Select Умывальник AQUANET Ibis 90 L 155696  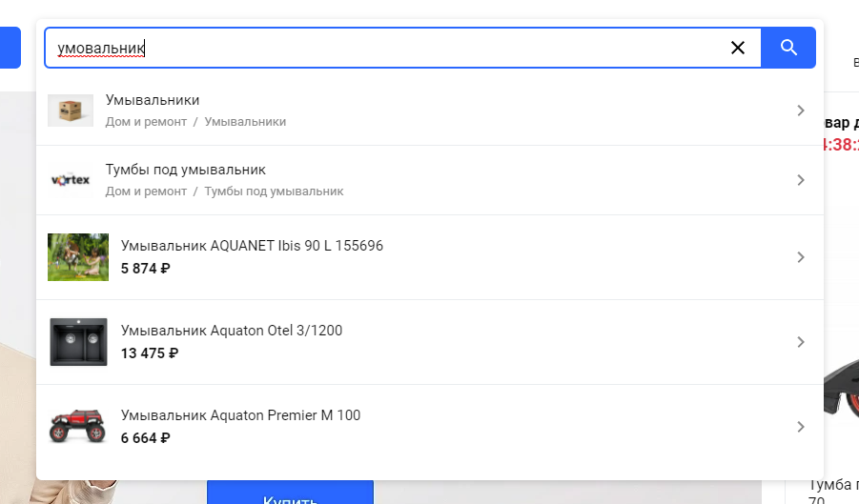point(430,257)
